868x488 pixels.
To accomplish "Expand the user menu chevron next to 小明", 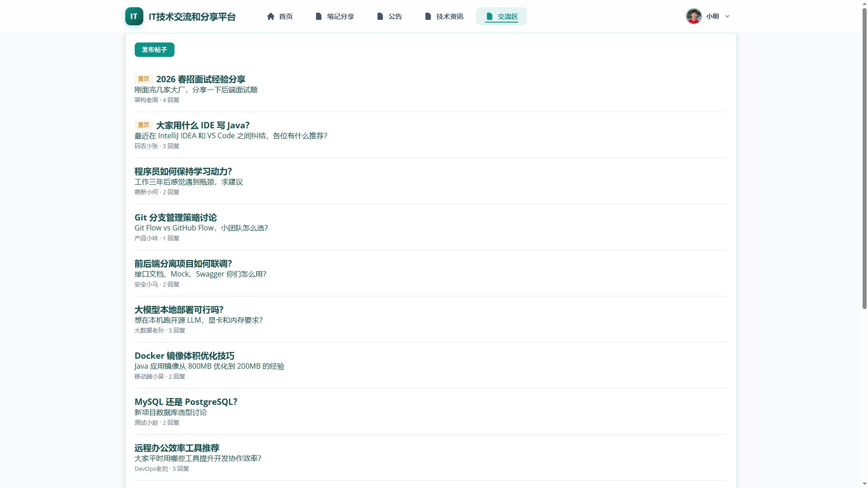I will coord(727,16).
